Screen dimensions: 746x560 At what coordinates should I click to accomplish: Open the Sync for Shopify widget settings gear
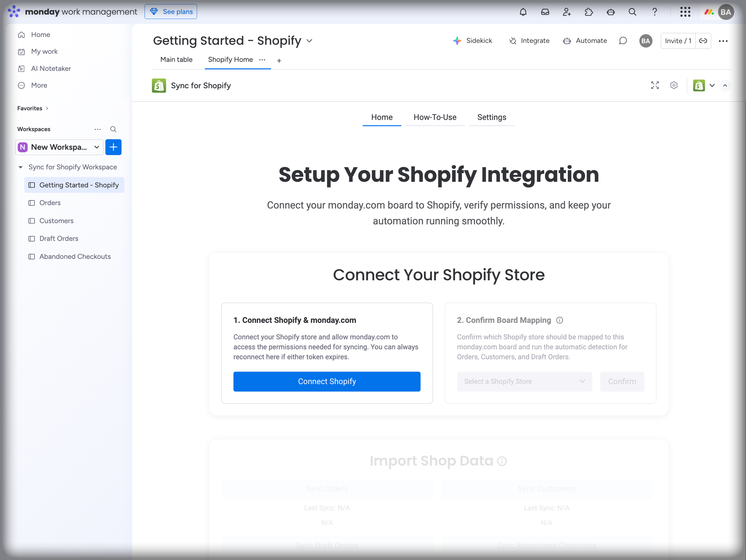(x=674, y=85)
